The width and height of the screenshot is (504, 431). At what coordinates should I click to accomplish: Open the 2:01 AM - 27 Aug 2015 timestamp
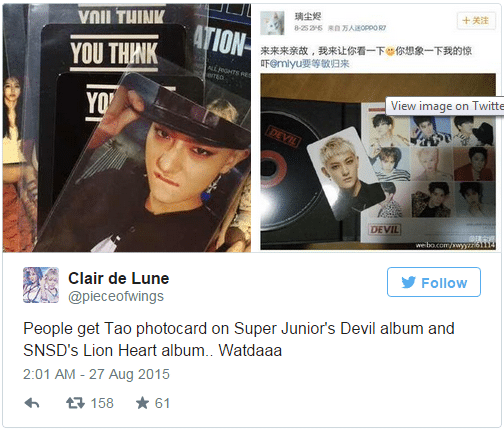pos(96,374)
